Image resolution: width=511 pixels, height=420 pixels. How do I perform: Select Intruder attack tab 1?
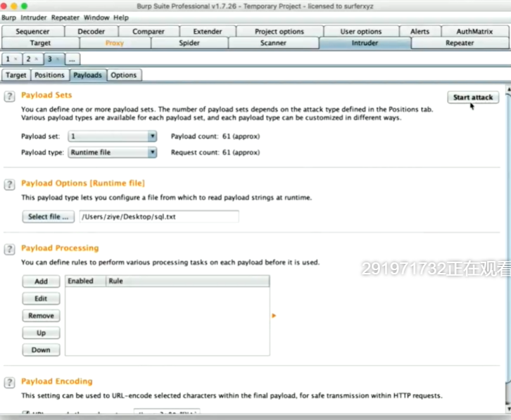coord(8,59)
